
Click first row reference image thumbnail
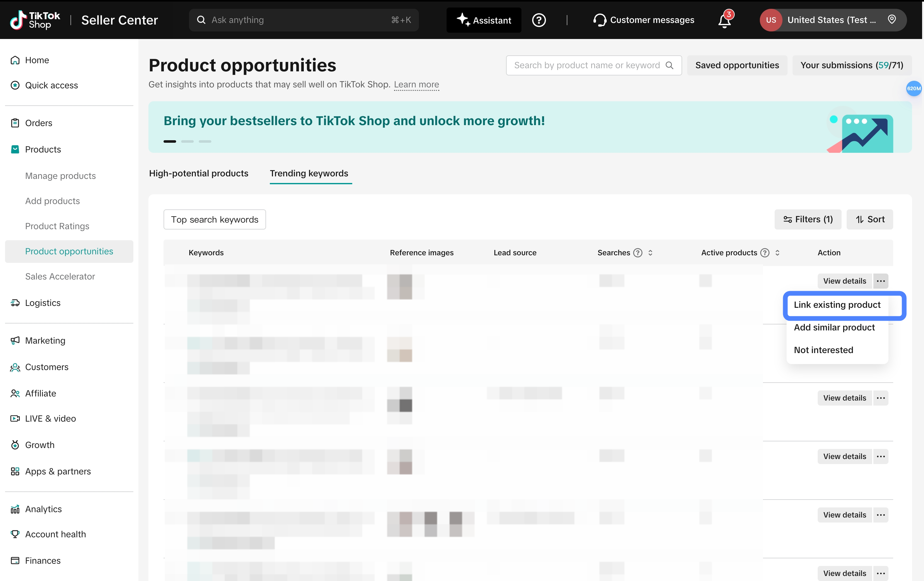(399, 287)
